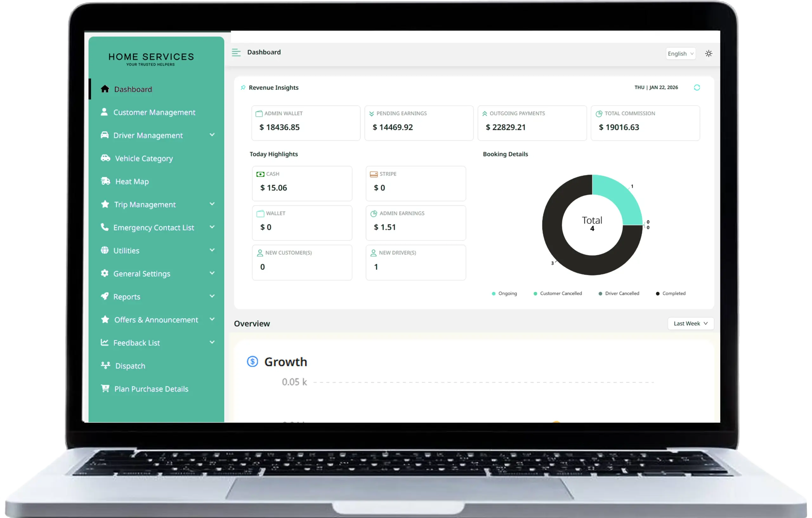Toggle the Ongoing legend under donut chart
Screen dimensions: 812x518
[504, 293]
